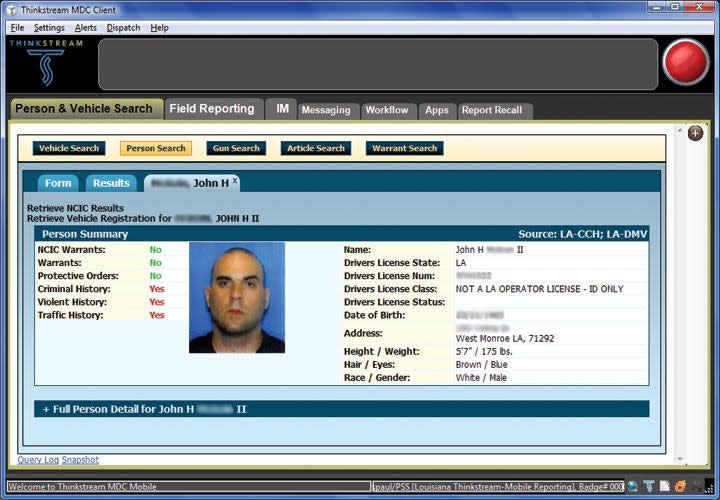Open the Help menu
Image resolution: width=720 pixels, height=500 pixels.
(159, 28)
